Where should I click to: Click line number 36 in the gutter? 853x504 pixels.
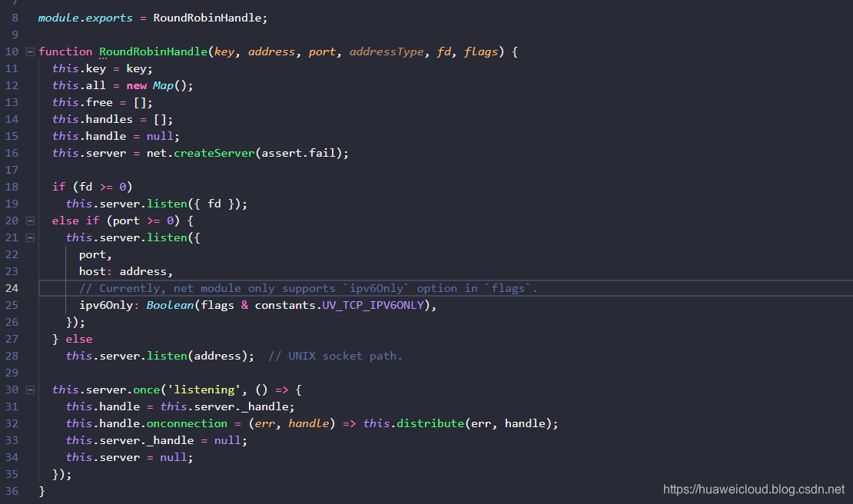[x=12, y=491]
